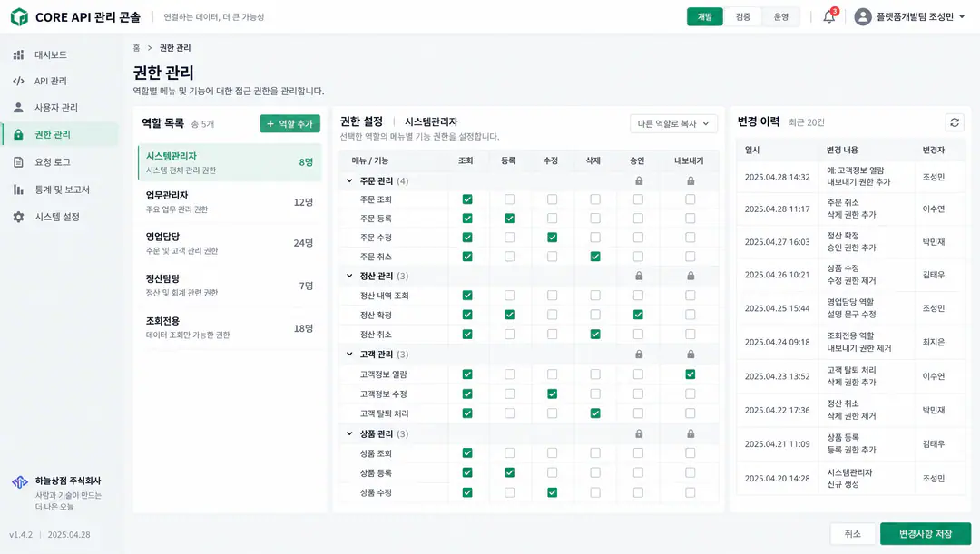Collapse the 주문 관리 group
This screenshot has height=554, width=980.
(x=349, y=181)
